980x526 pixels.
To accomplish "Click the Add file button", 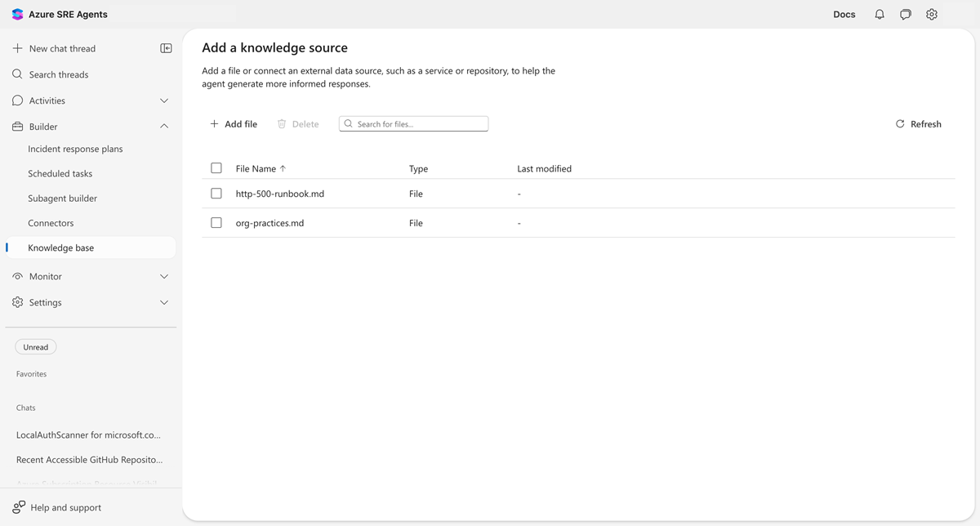I will tap(234, 123).
